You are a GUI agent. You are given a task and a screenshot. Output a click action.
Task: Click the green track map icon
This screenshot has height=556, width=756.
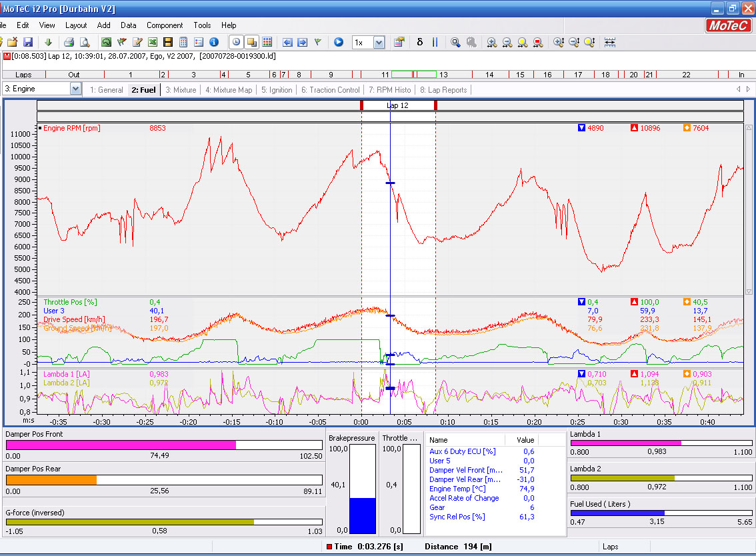[x=106, y=43]
